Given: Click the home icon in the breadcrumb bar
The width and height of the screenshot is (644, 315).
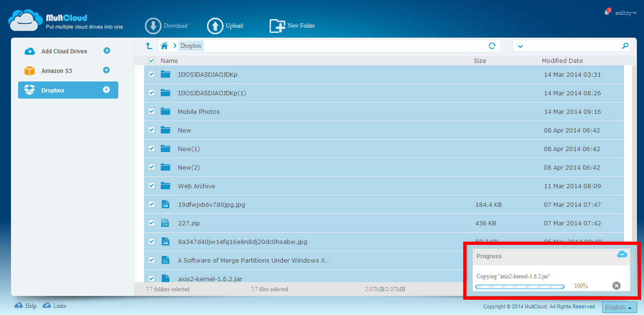Looking at the screenshot, I should point(164,45).
